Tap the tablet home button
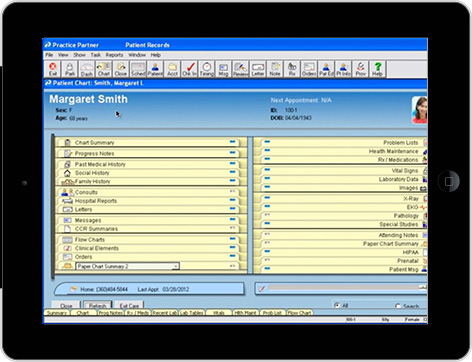This screenshot has height=362, width=472. tap(449, 181)
